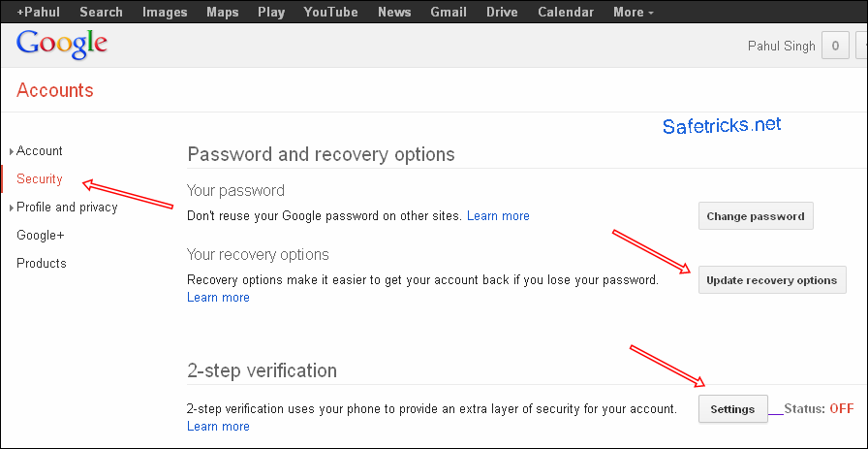The height and width of the screenshot is (449, 868).
Task: Open Learn more under 2-step verification
Action: pyautogui.click(x=218, y=427)
